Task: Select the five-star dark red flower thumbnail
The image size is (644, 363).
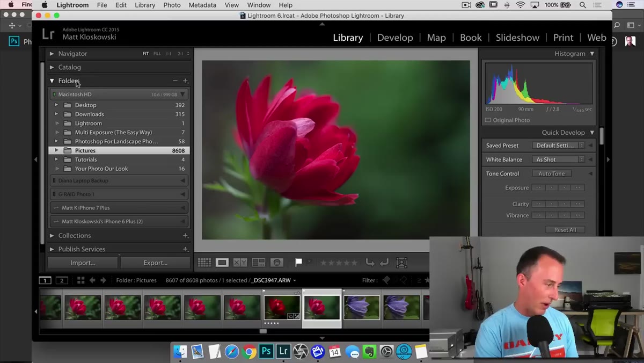Action: pyautogui.click(x=282, y=308)
